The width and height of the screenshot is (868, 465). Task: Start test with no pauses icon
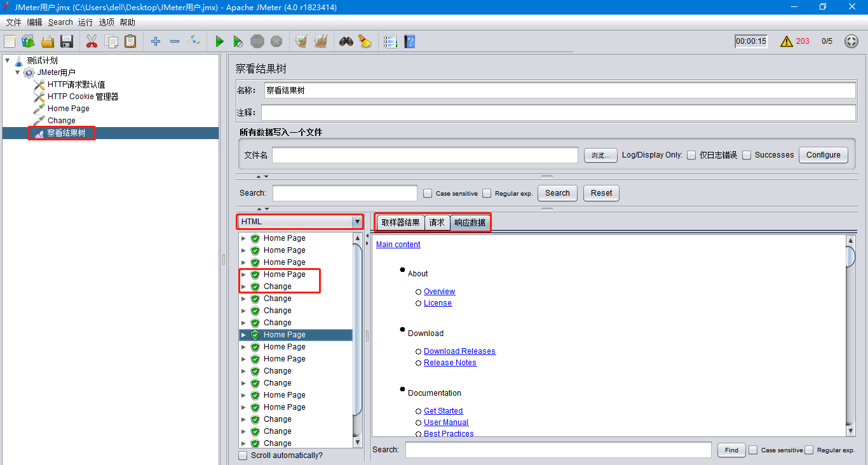238,41
